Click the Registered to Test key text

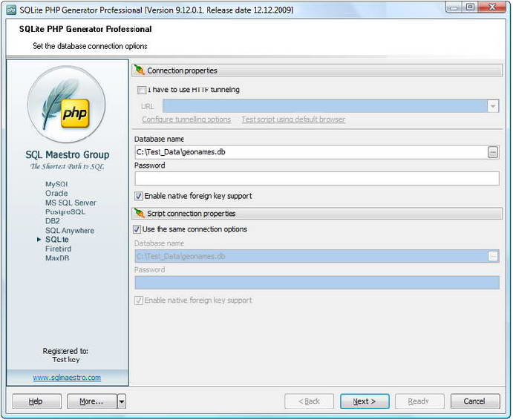click(66, 355)
